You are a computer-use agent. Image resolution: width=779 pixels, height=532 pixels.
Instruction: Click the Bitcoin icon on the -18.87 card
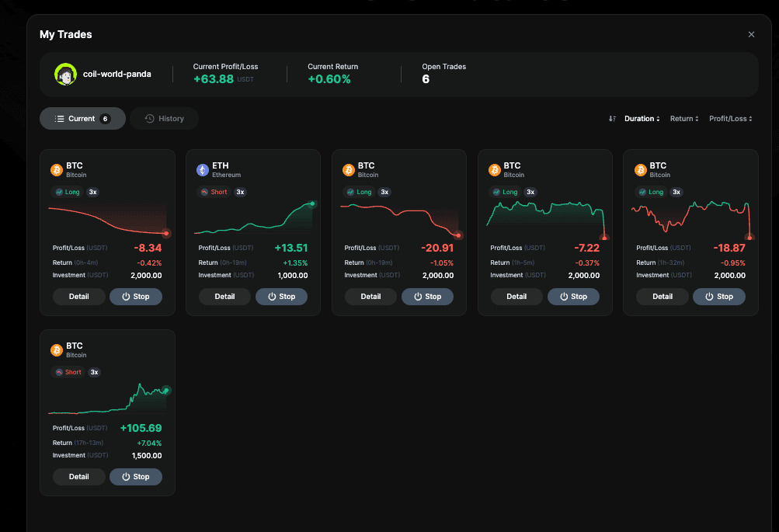[641, 170]
